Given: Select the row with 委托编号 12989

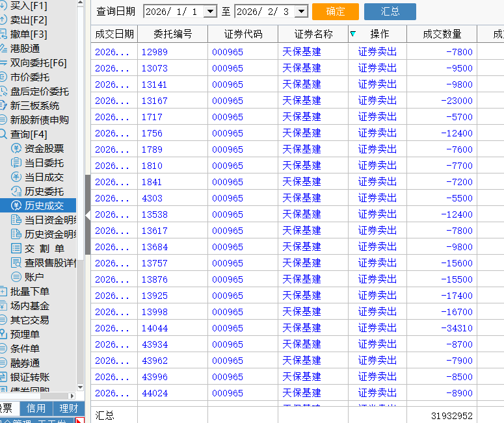Looking at the screenshot, I should point(297,52).
